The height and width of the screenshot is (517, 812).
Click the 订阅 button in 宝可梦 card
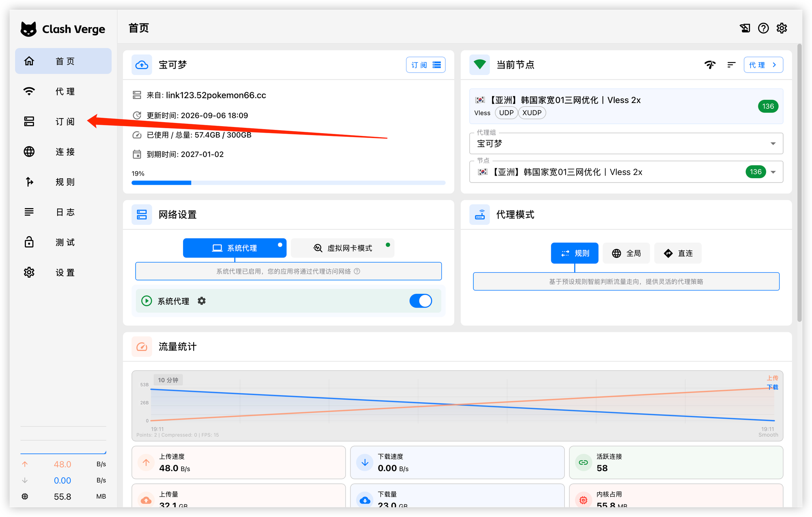pyautogui.click(x=425, y=65)
